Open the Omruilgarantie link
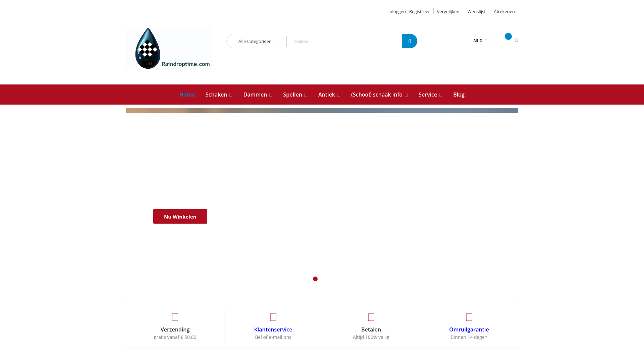The image size is (644, 362). point(469,329)
